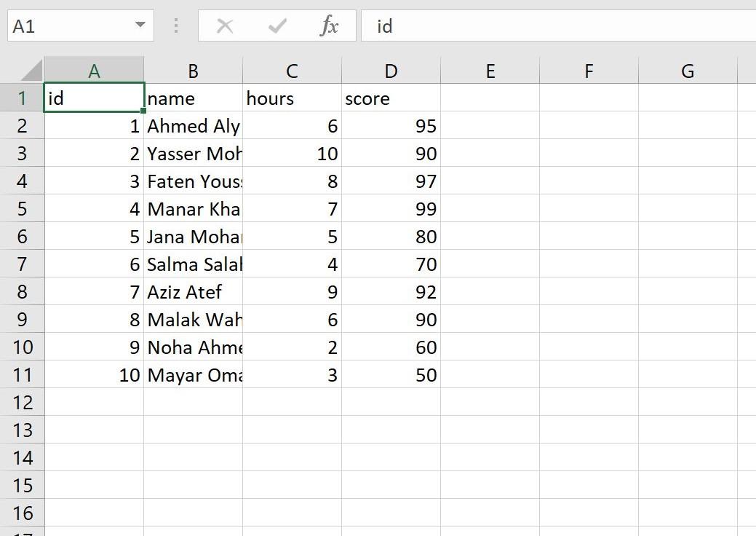Click the hours header cell
756x536 pixels.
pos(292,98)
